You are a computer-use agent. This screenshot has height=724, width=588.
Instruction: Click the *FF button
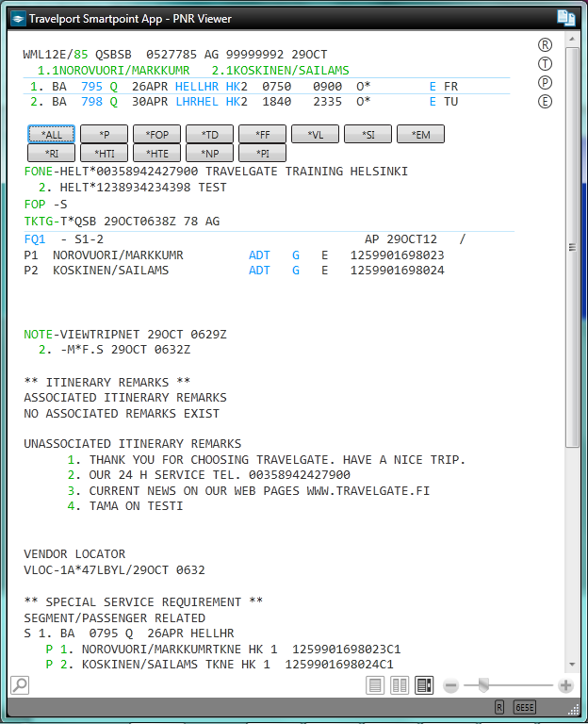(x=262, y=135)
